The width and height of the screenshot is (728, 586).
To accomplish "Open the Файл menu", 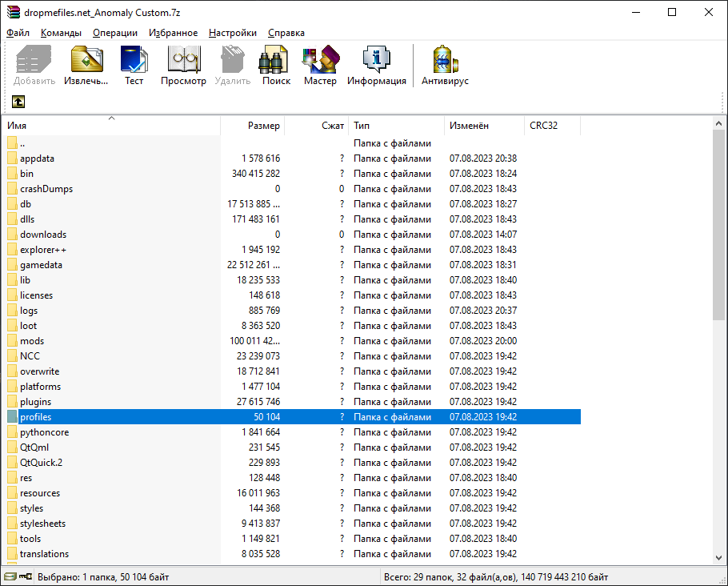I will point(18,33).
